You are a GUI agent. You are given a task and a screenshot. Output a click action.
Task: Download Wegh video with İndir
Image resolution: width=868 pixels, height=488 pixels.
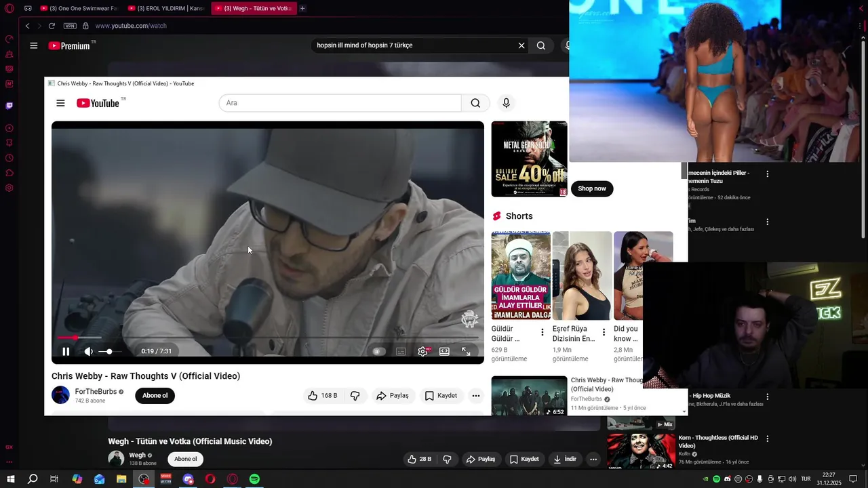pos(565,459)
